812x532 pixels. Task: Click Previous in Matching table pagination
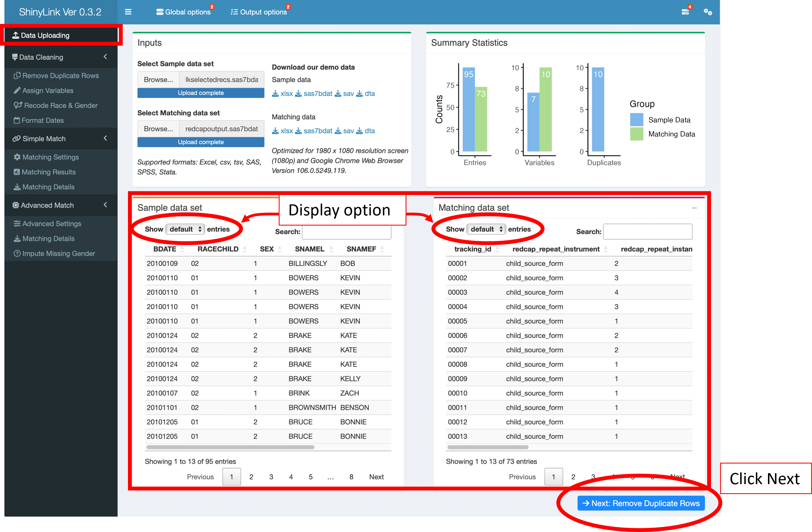coord(522,477)
